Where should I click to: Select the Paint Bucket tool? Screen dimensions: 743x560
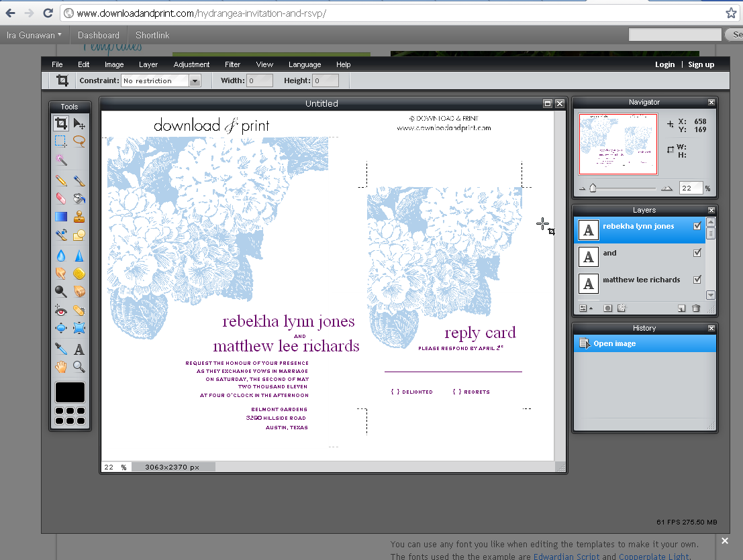[79, 199]
